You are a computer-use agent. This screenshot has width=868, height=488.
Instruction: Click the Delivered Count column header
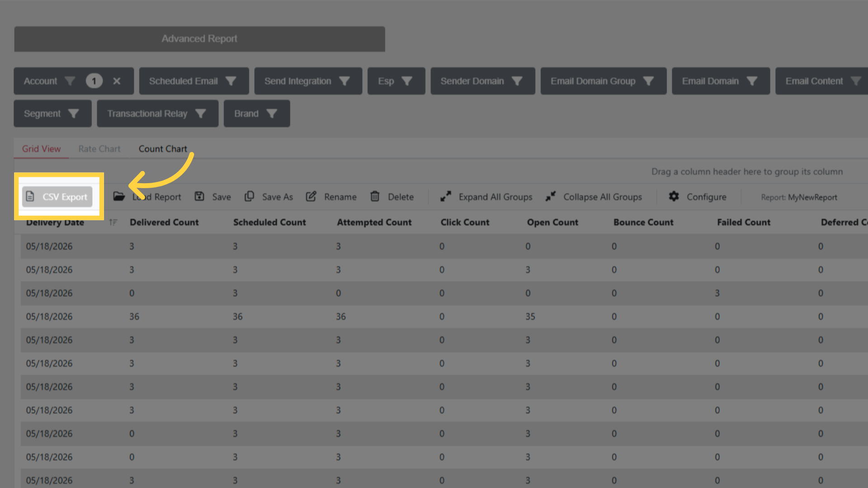[164, 222]
